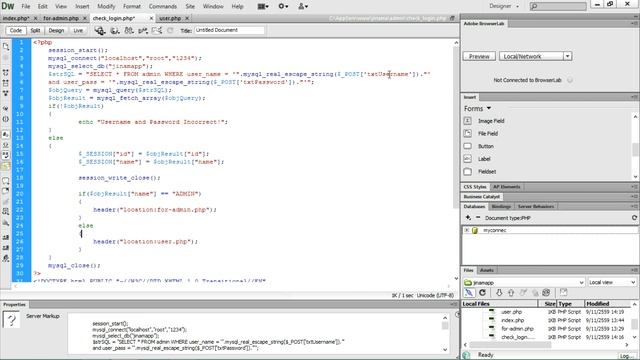
Task: Click the Connect to remote server icon
Action: point(469,293)
